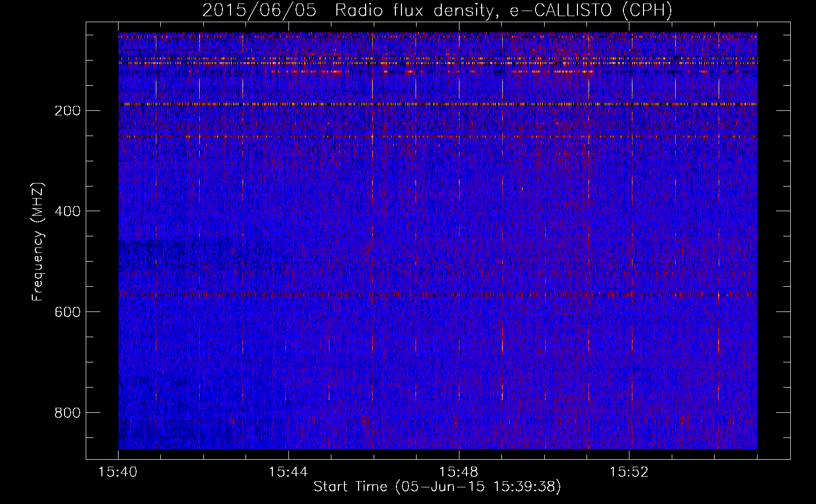Viewport: 816px width, 504px height.
Task: Click the 15:48 time tick label
Action: (458, 472)
